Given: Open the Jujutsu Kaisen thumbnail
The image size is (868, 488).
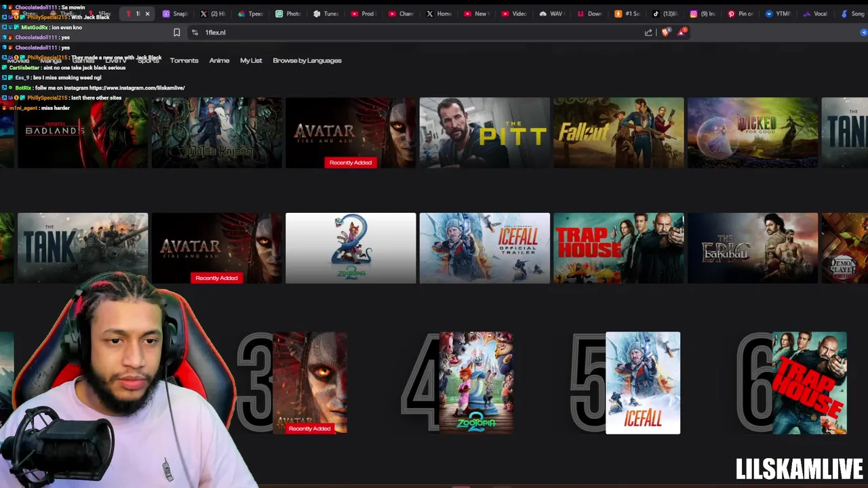Looking at the screenshot, I should 216,133.
